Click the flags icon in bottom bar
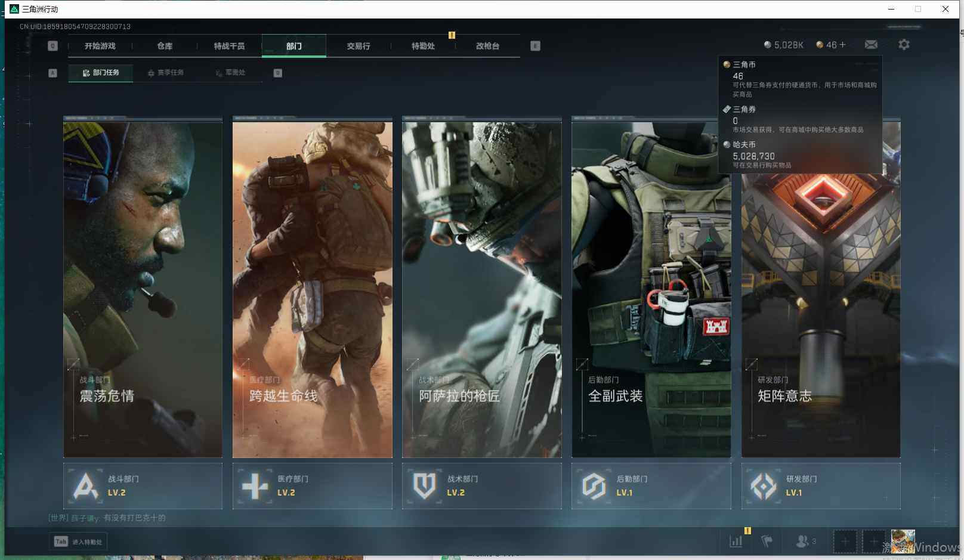Viewport: 964px width, 560px height. (767, 541)
